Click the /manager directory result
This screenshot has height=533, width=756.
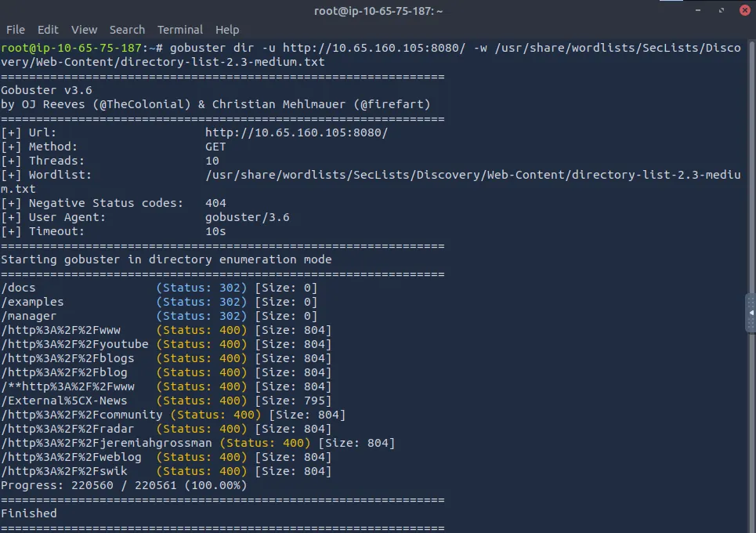[x=29, y=316]
